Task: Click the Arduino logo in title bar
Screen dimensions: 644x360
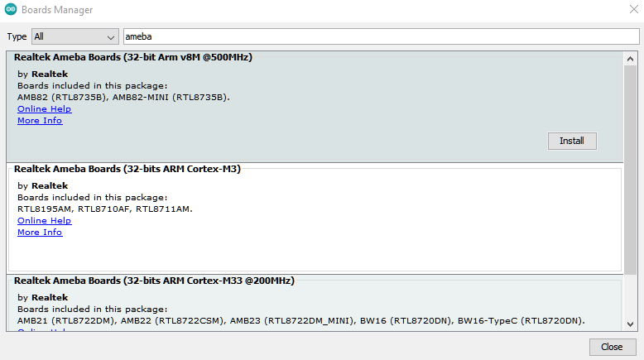Action: tap(10, 10)
